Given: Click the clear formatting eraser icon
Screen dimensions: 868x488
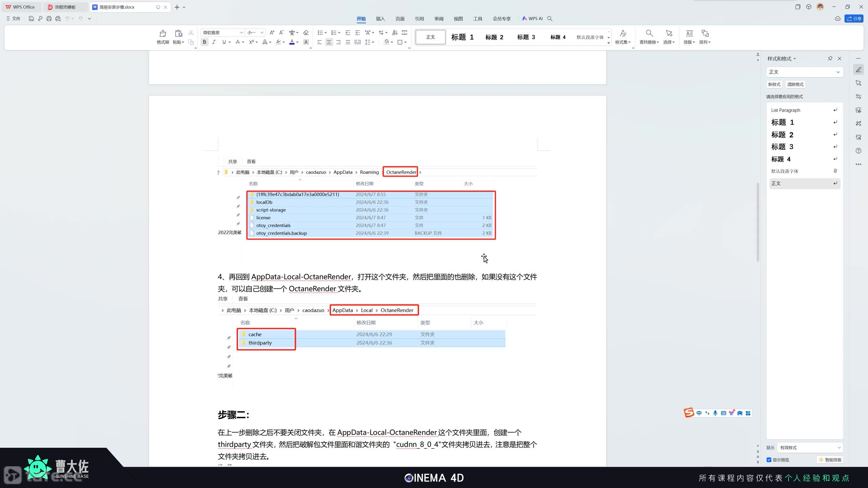Looking at the screenshot, I should tap(306, 33).
